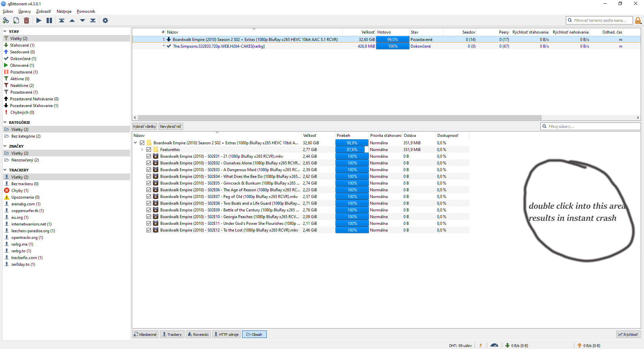Open the Úpravy menu
Image resolution: width=644 pixels, height=349 pixels.
click(24, 11)
